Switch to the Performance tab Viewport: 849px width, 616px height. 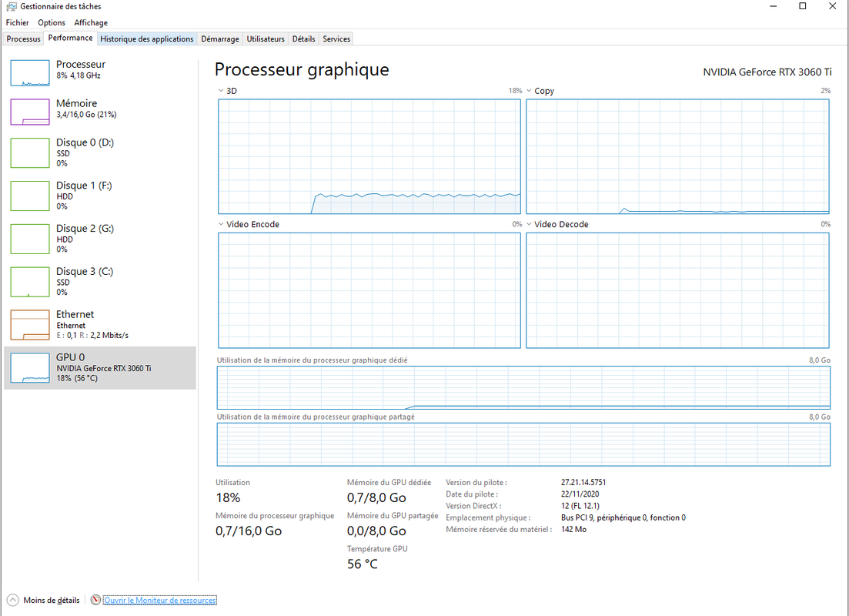coord(70,38)
